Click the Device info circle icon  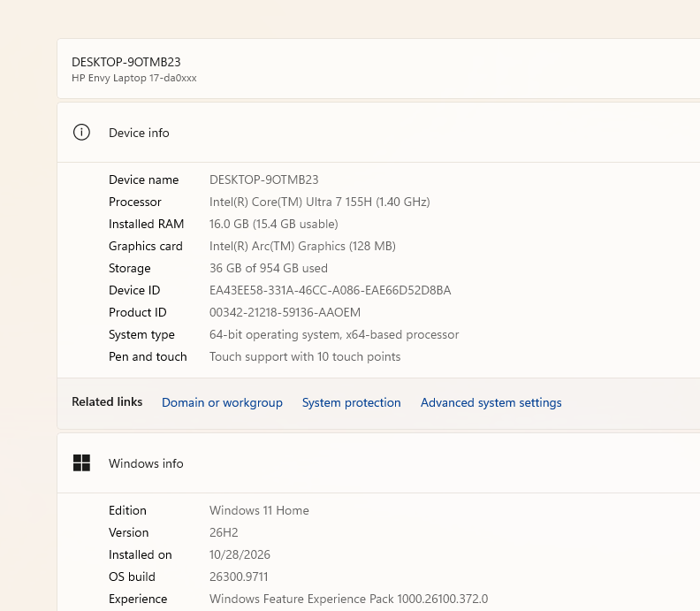pos(81,133)
